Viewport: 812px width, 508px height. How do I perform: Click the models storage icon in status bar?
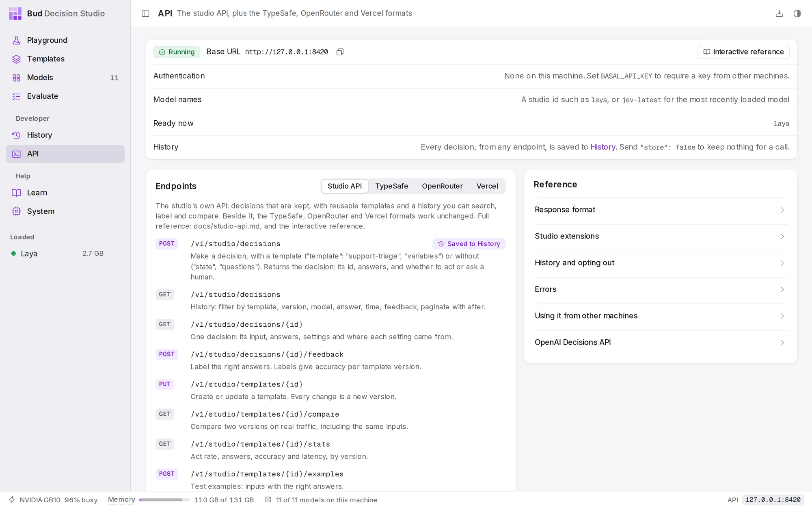[268, 500]
